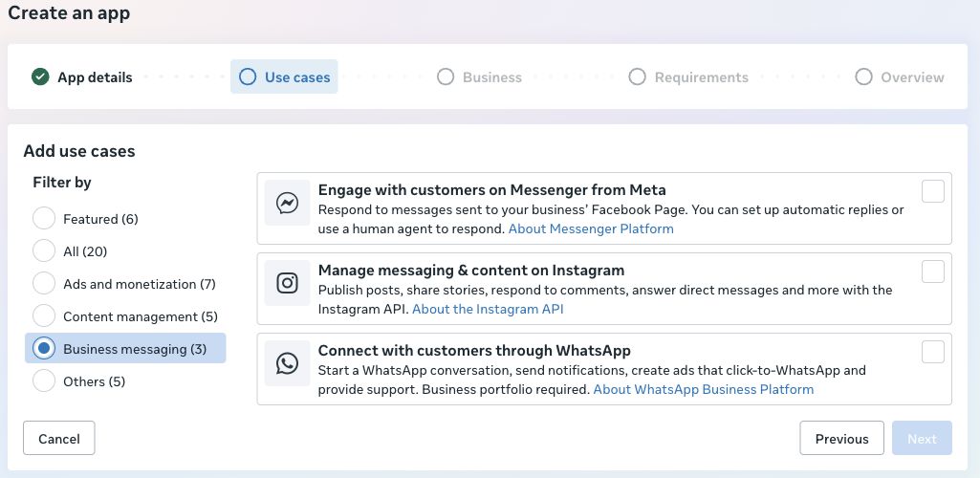Screen dimensions: 980x478
Task: Click the Instagram logo icon
Action: pyautogui.click(x=288, y=283)
